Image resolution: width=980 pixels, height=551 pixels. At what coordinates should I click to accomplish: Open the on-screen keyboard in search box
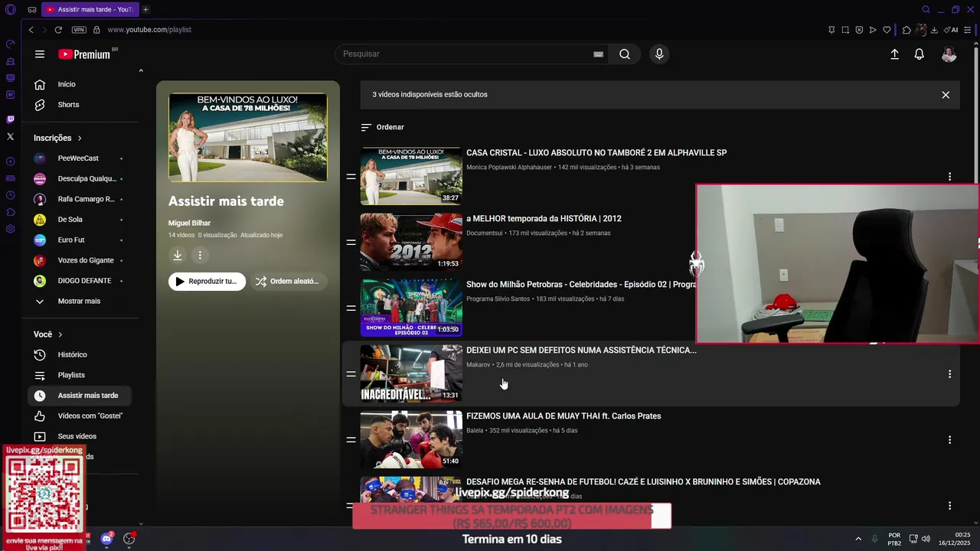(598, 54)
